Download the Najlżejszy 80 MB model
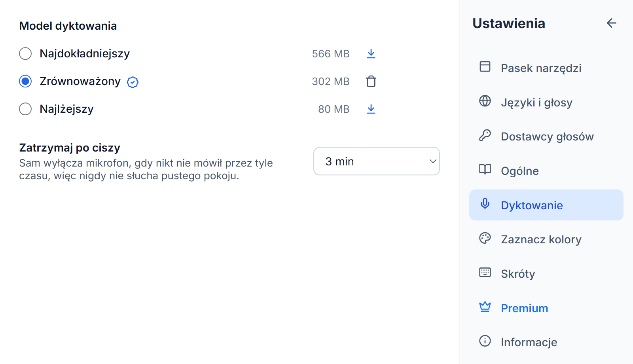This screenshot has height=364, width=633. click(371, 109)
